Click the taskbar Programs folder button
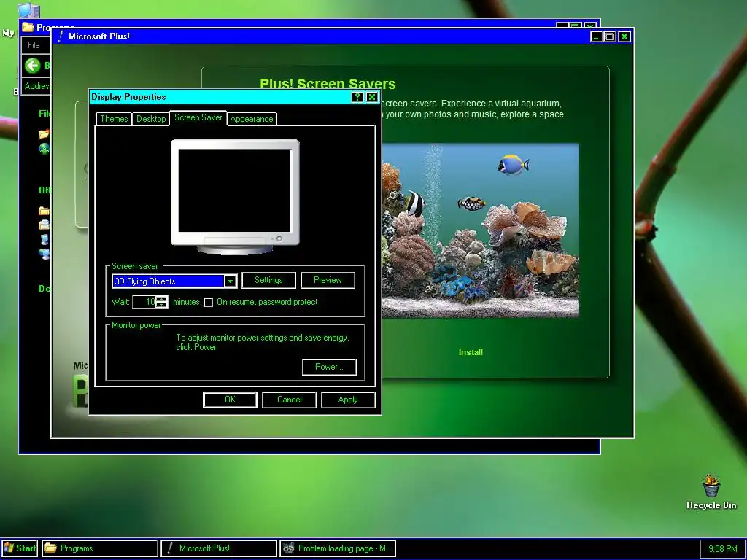Viewport: 747px width, 560px height. tap(100, 548)
